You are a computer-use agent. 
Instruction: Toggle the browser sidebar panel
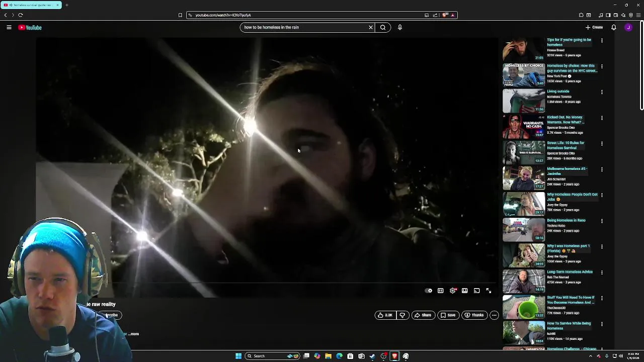(608, 15)
